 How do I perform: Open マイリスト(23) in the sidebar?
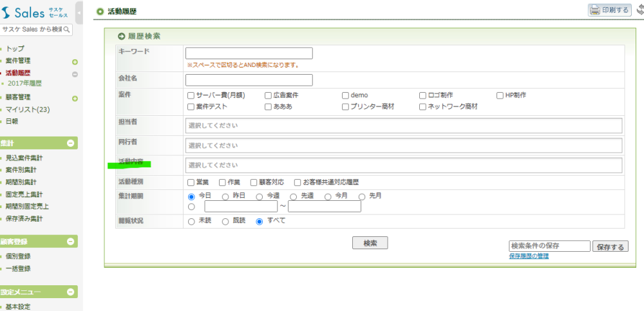[x=28, y=109]
